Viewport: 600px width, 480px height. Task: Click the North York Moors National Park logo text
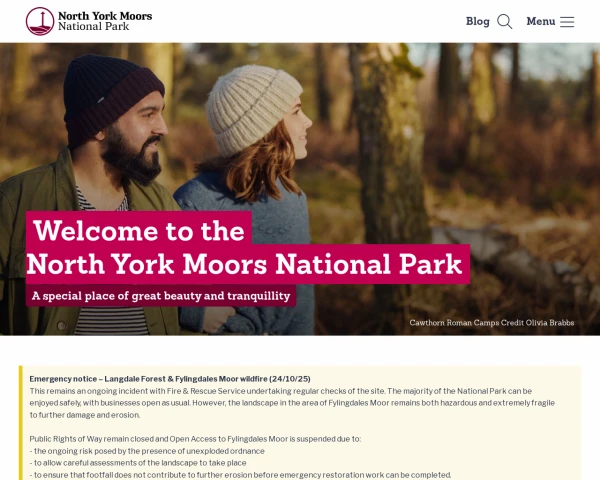(x=105, y=21)
